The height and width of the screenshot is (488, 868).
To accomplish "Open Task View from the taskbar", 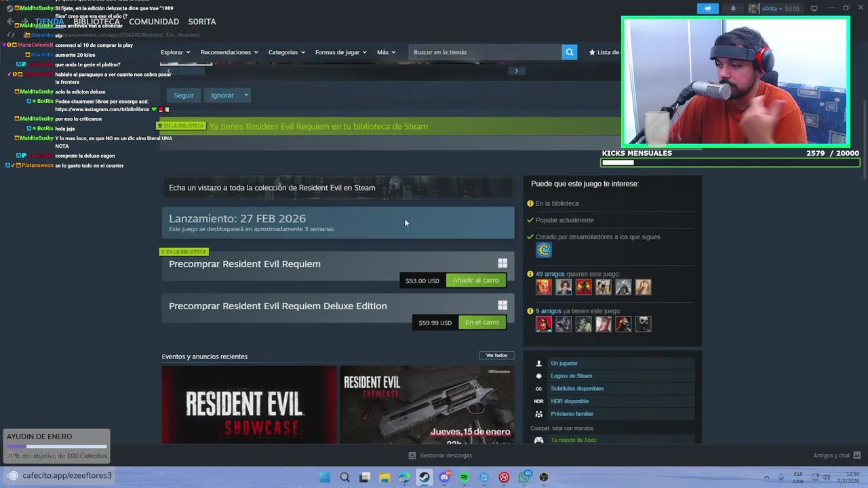I will click(365, 477).
